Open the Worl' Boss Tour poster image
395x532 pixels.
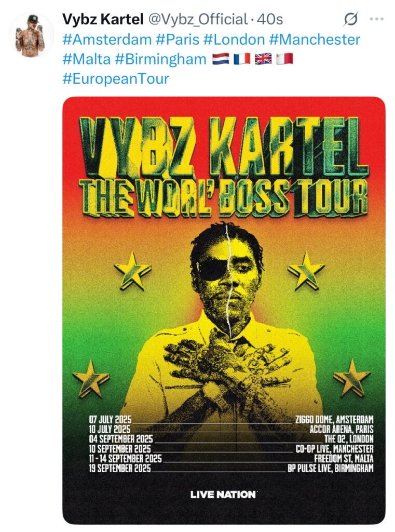(x=224, y=311)
